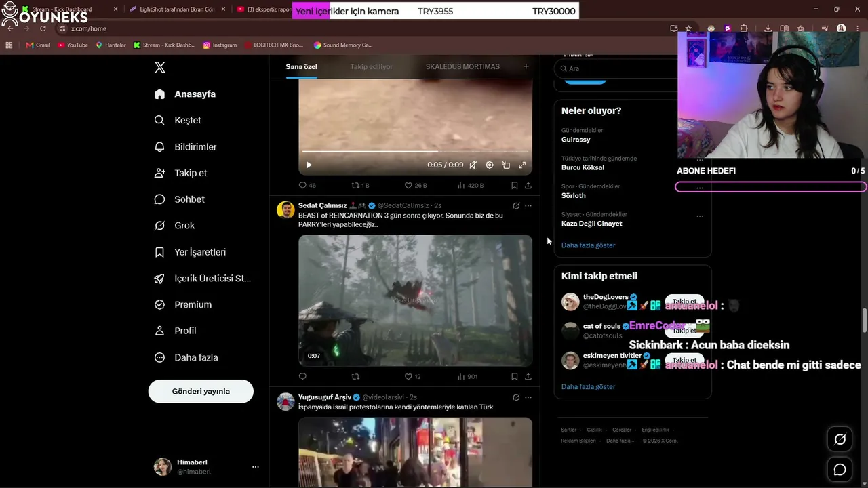Repost Sedat Çalımsız's post
This screenshot has height=488, width=868.
click(x=355, y=376)
